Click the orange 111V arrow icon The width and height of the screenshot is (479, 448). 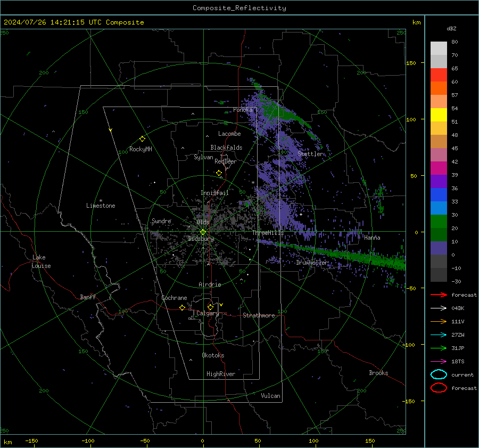coord(439,321)
